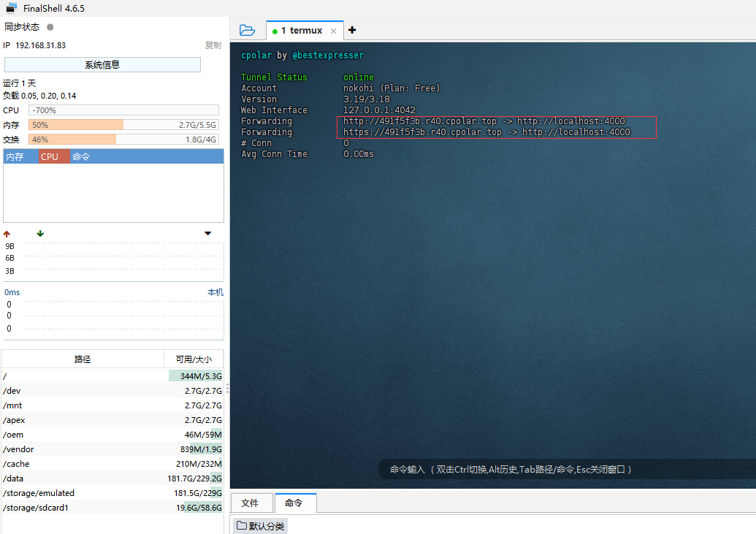Click the FinalShell app logo in title bar
This screenshot has height=534, width=756.
[11, 8]
